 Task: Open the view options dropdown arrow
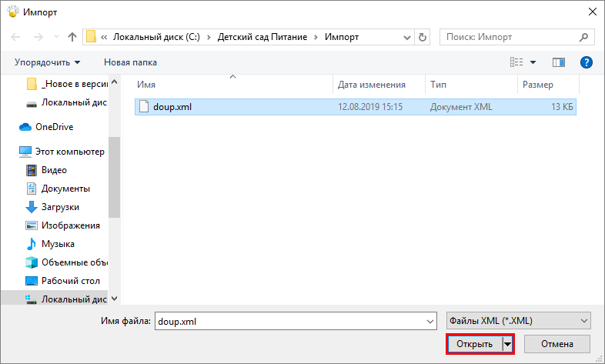click(x=533, y=62)
